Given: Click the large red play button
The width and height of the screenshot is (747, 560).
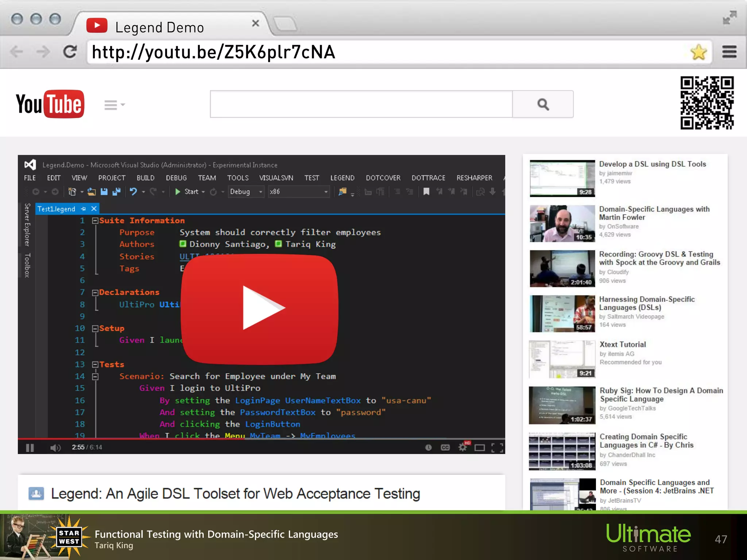Looking at the screenshot, I should tap(260, 309).
